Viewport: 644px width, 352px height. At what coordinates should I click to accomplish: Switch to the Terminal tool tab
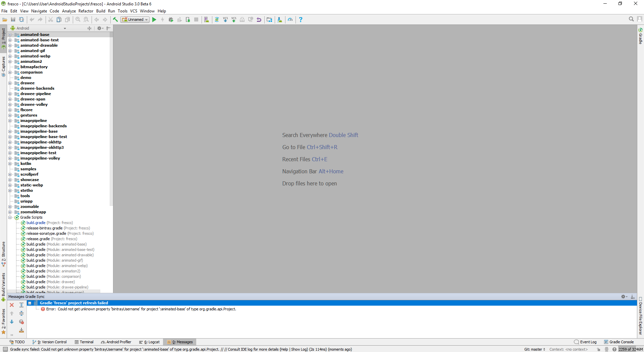pos(84,342)
